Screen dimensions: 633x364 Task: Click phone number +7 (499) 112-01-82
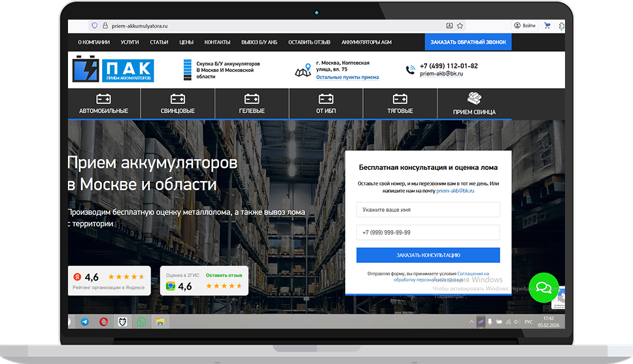click(449, 66)
